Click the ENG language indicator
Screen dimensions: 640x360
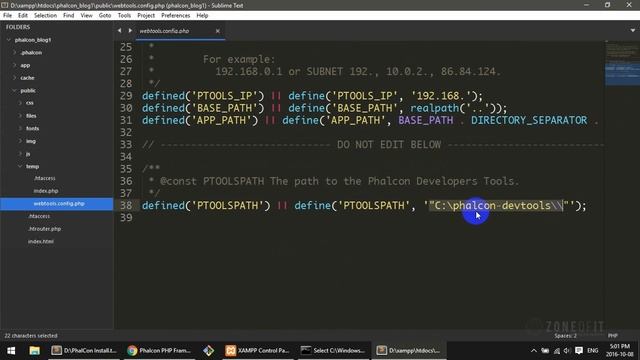click(x=593, y=351)
